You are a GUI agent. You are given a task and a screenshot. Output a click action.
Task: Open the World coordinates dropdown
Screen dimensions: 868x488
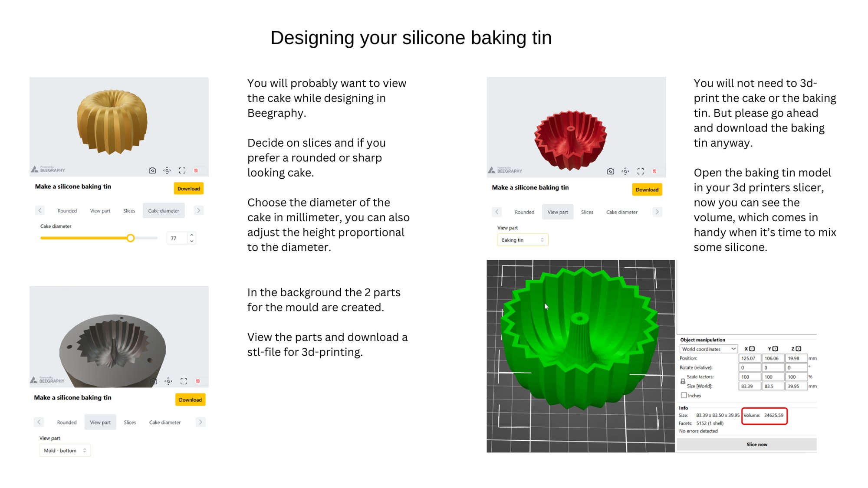[708, 349]
